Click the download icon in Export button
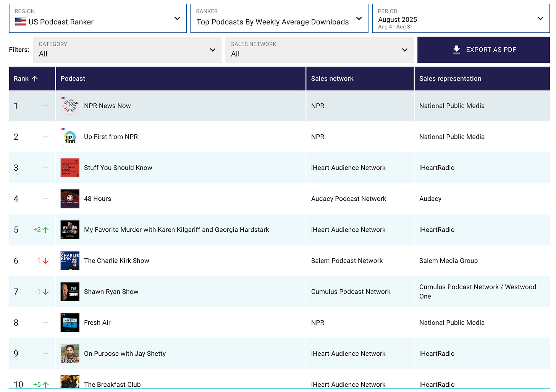The width and height of the screenshot is (556, 392). [x=456, y=50]
